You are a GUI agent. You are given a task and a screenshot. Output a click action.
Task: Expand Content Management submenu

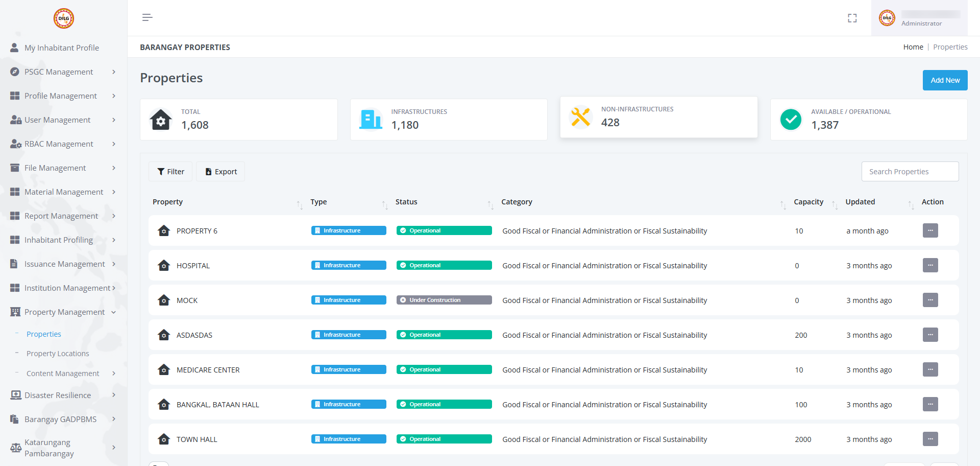[x=114, y=374]
